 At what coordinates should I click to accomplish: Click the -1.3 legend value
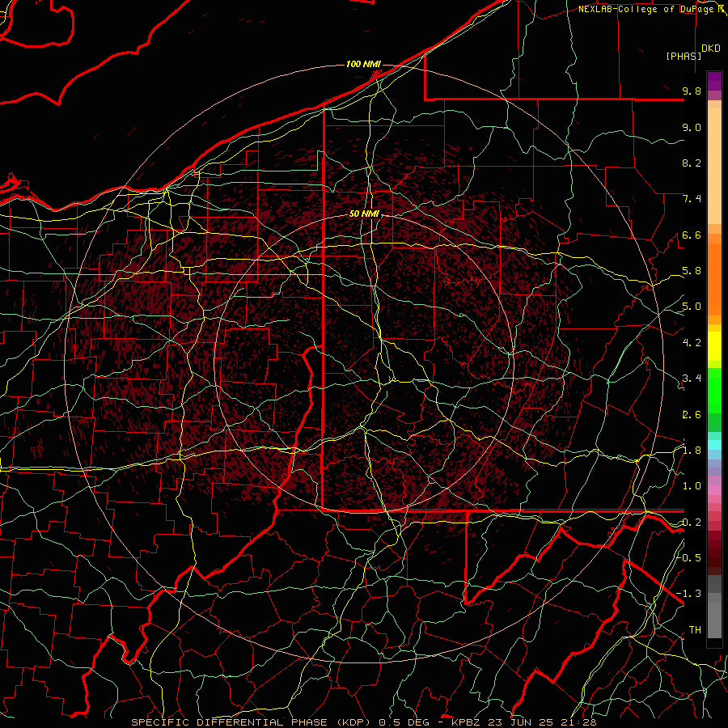(689, 594)
